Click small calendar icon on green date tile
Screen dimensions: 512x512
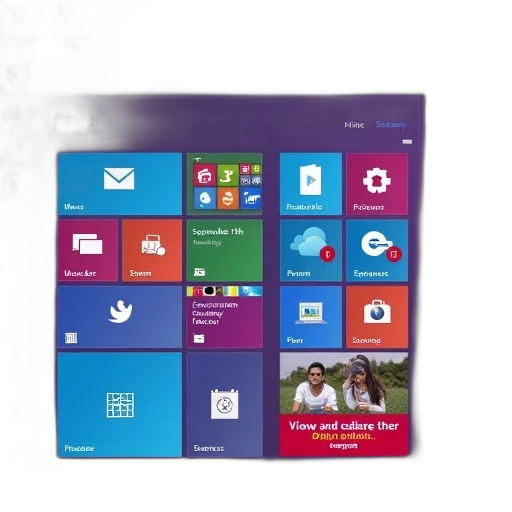pyautogui.click(x=199, y=272)
